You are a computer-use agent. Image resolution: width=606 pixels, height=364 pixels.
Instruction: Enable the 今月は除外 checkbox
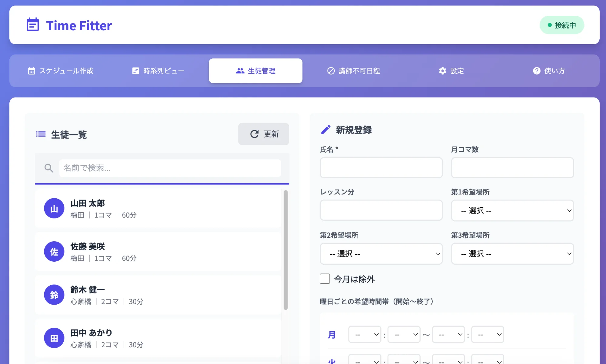325,279
